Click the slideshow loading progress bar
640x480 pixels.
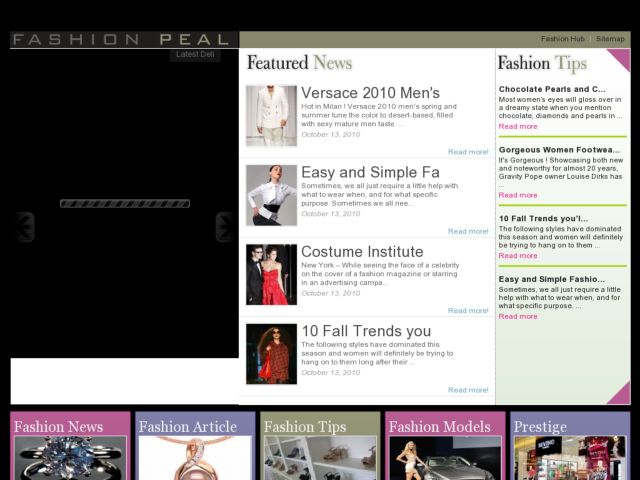pyautogui.click(x=125, y=203)
